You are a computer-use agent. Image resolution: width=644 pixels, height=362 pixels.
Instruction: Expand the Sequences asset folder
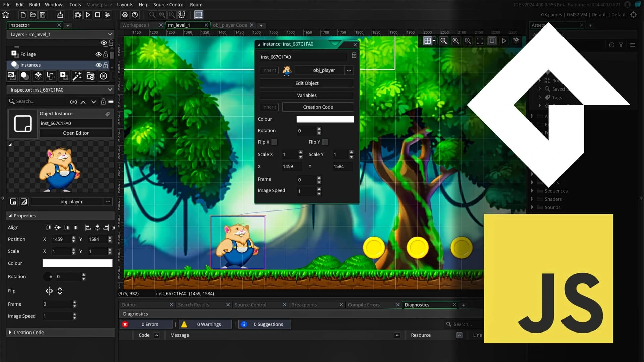532,191
